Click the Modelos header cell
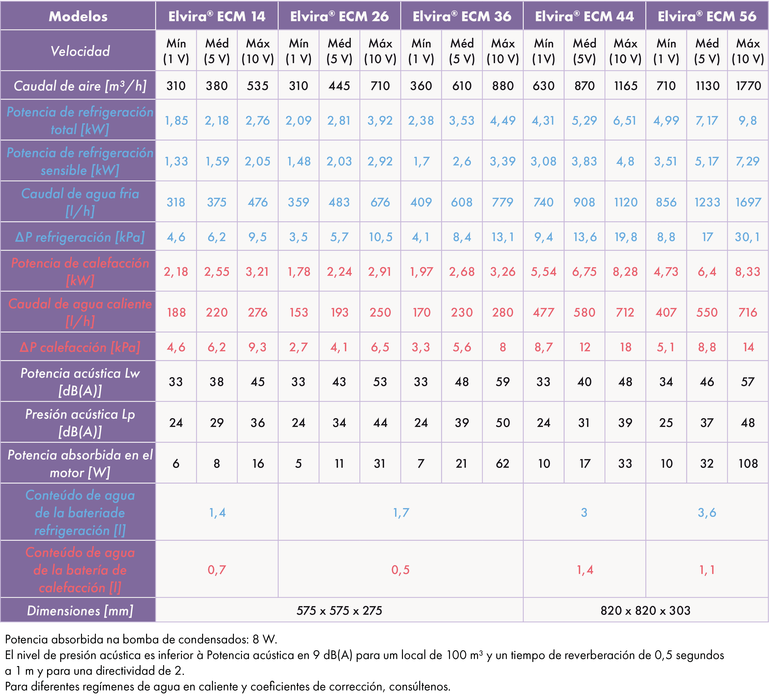This screenshot has width=769, height=700. (x=78, y=16)
